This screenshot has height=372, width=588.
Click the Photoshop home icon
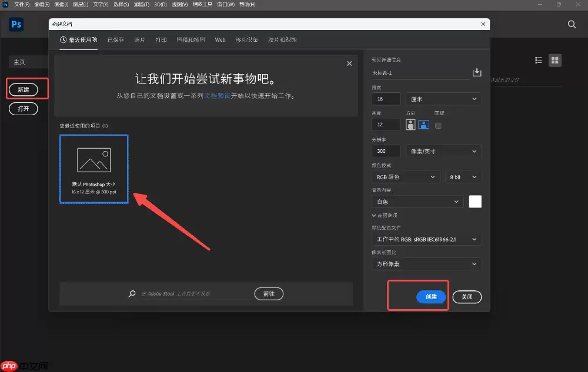(15, 25)
